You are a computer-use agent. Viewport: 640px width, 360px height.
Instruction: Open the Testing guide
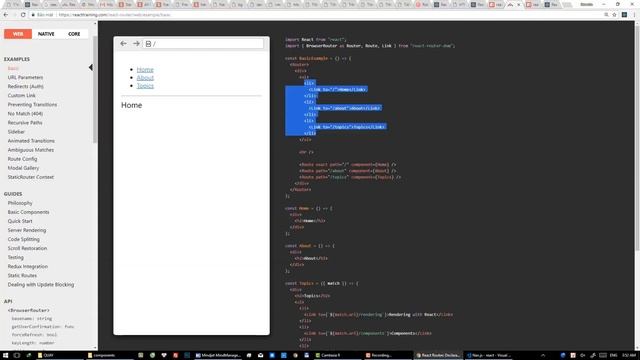pyautogui.click(x=16, y=258)
